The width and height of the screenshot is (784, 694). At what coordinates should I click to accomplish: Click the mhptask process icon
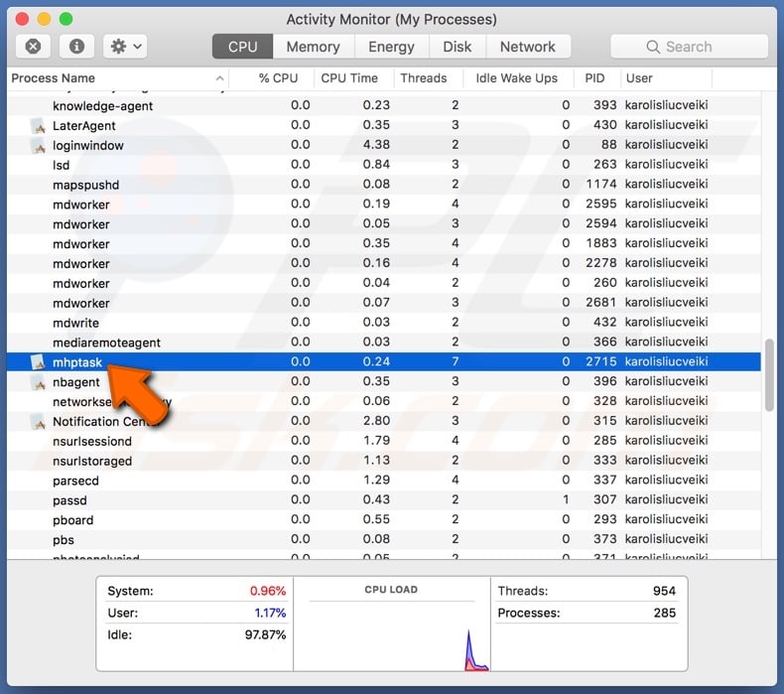tap(38, 361)
